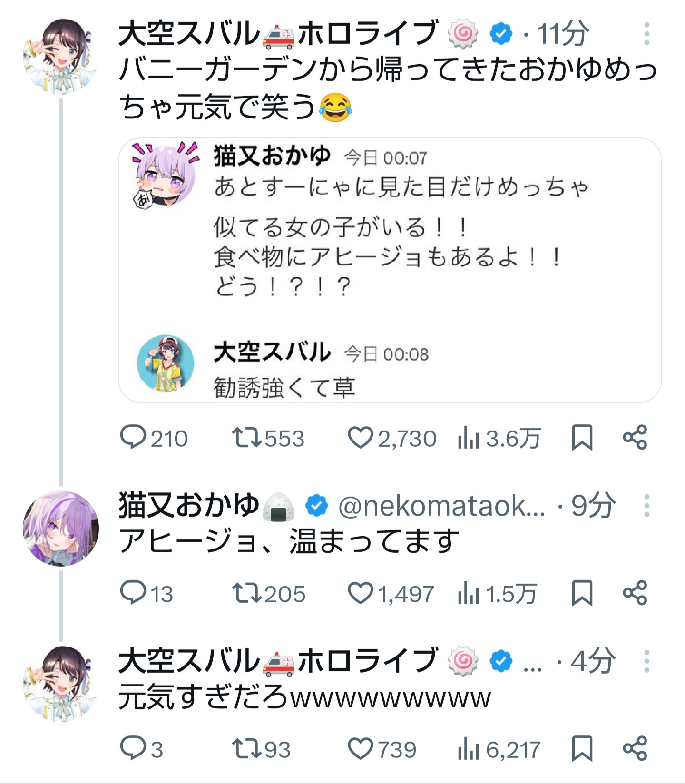Bookmark the first Subaru tweet

click(x=582, y=437)
